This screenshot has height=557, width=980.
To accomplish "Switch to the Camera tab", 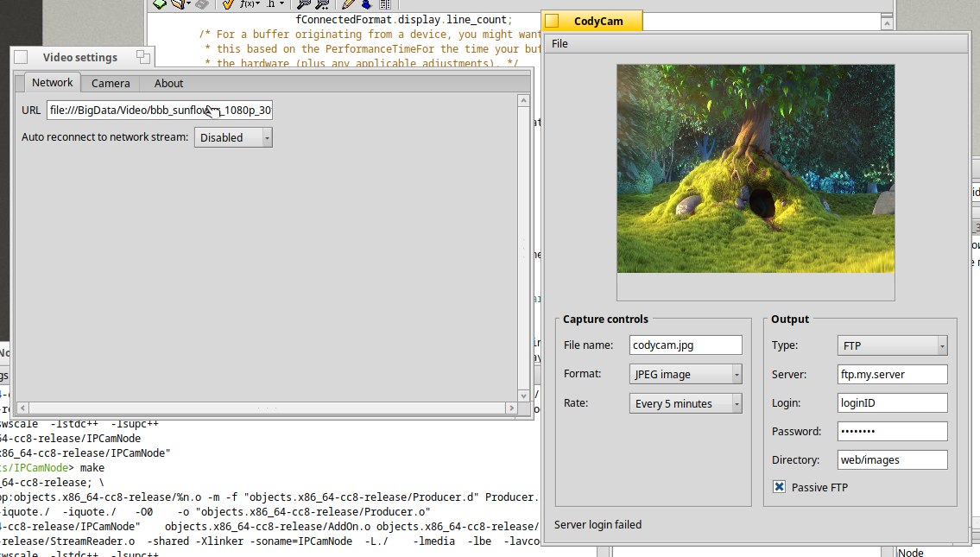I will [x=111, y=83].
